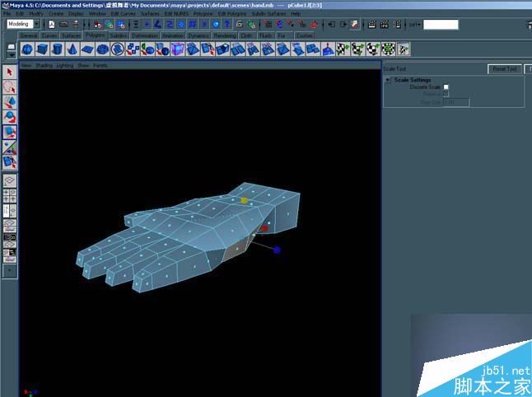Click the last checkered shelf icon

click(403, 49)
